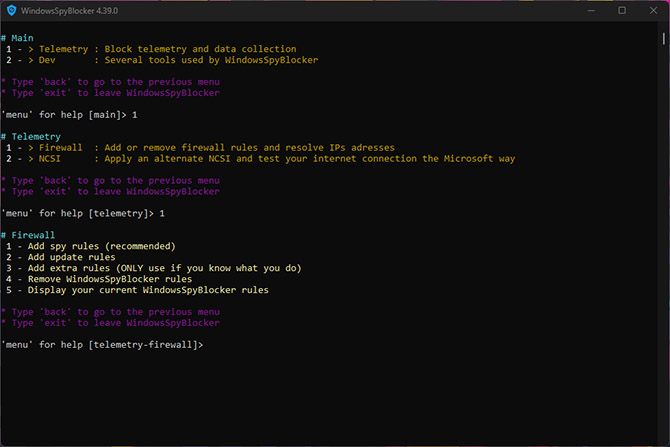Screen dimensions: 670x447
Task: Click the '# Telemetry' heading text
Action: 31,136
